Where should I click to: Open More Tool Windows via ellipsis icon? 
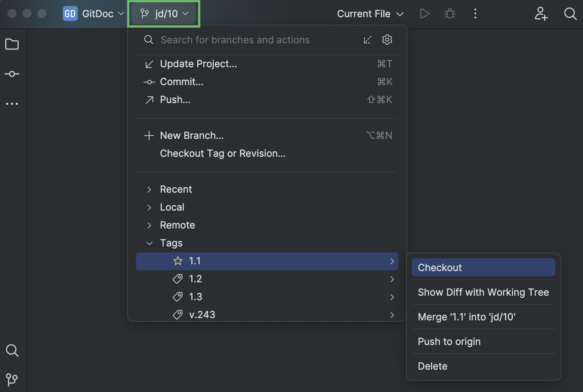coord(12,103)
